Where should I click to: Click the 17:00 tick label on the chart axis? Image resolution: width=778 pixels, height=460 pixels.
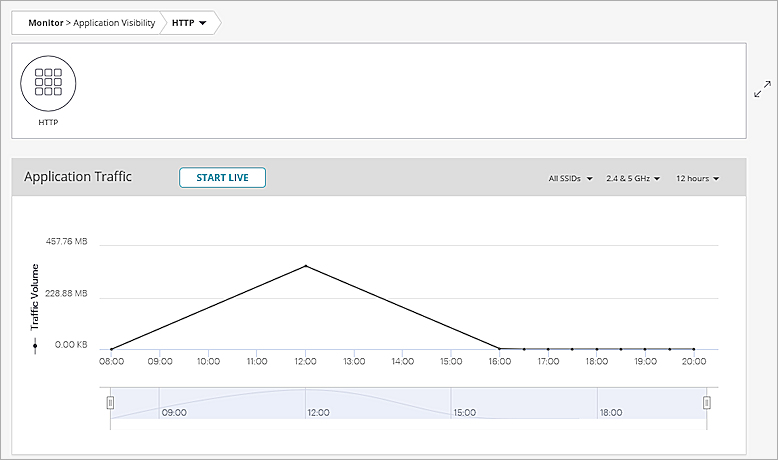548,362
